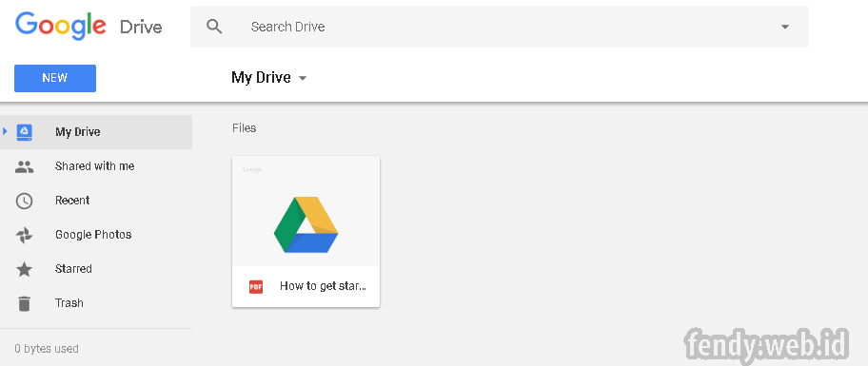Click the Google logo
Image resolution: width=868 pixels, height=366 pixels.
pos(61,26)
